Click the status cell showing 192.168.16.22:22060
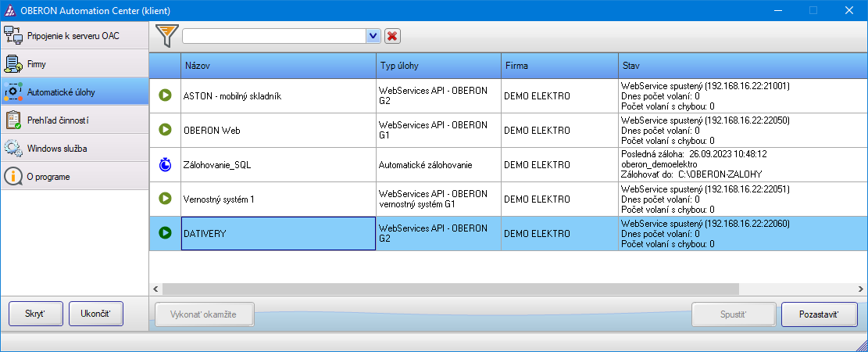The image size is (868, 352). (743, 233)
